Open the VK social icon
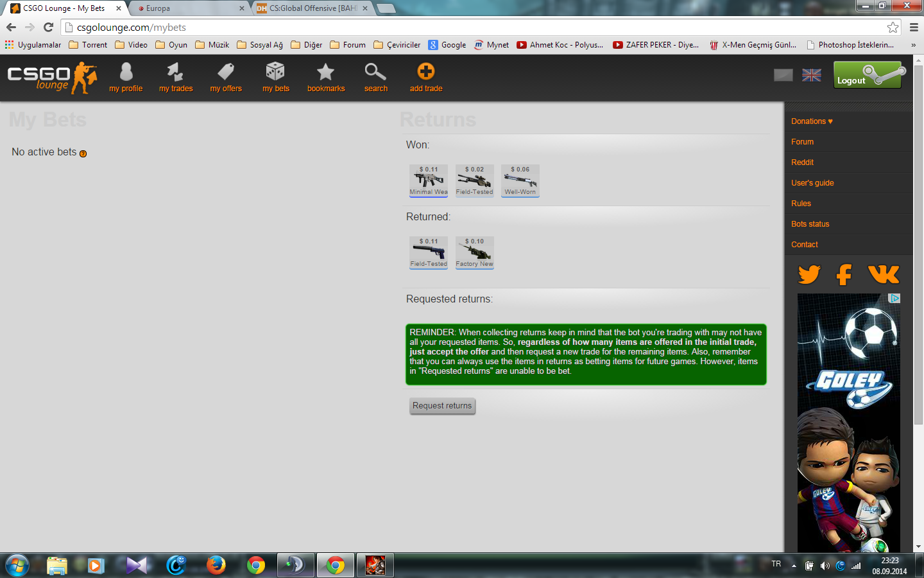This screenshot has height=578, width=924. [x=884, y=274]
